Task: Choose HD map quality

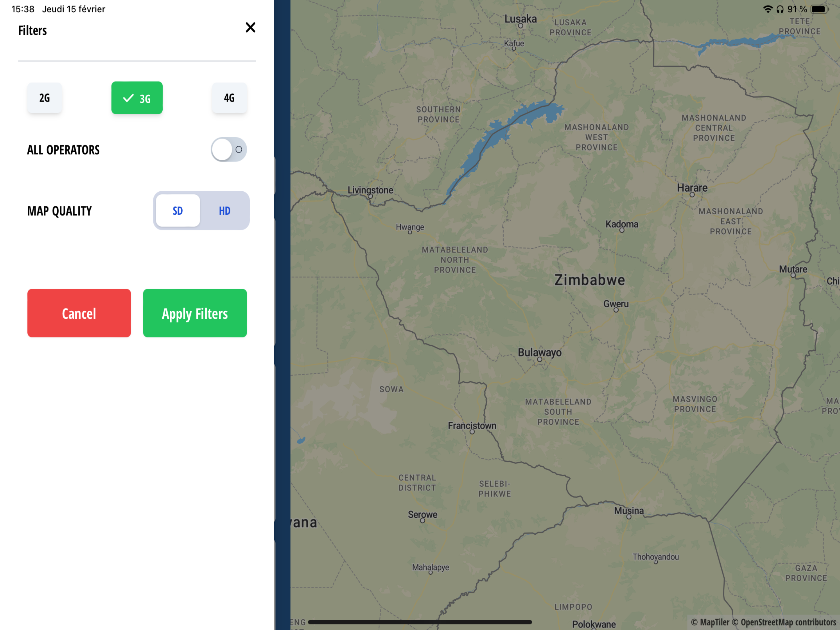Action: point(224,211)
